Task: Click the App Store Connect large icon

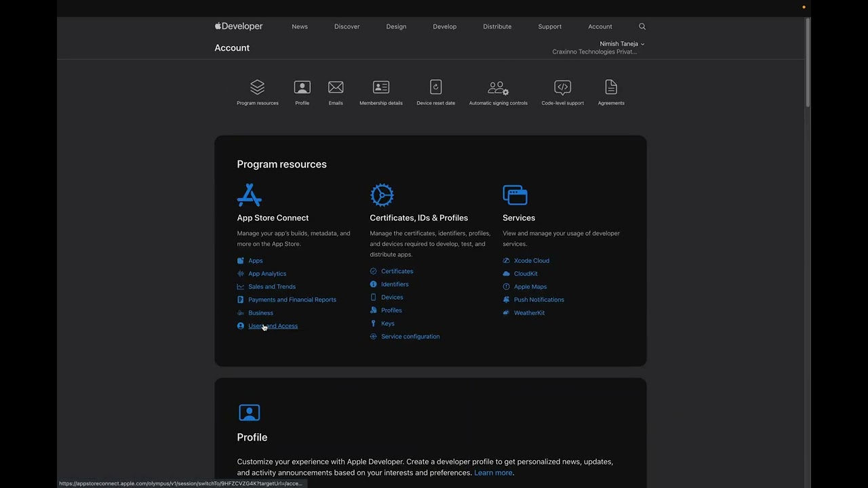Action: [x=250, y=195]
